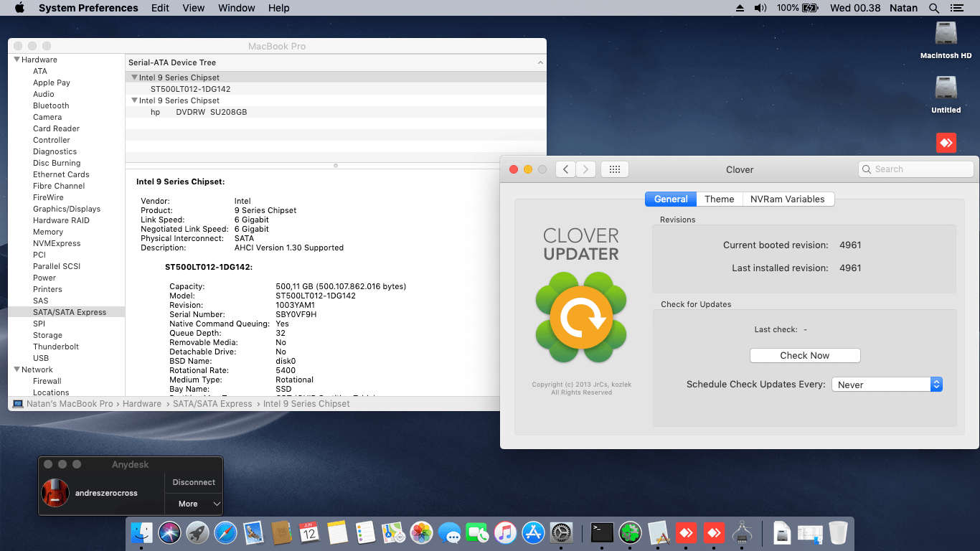Screen dimensions: 980x551
Task: Open the green clover app in Dock
Action: click(630, 532)
